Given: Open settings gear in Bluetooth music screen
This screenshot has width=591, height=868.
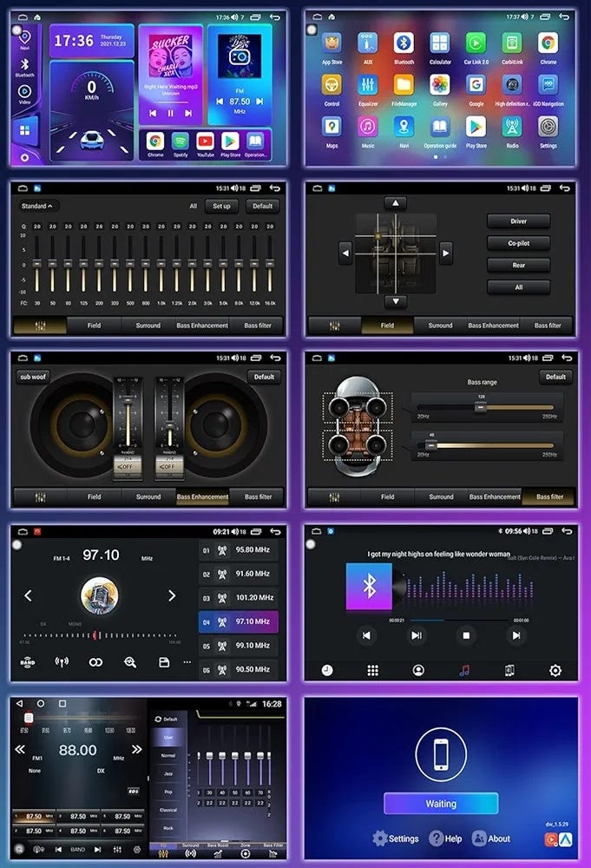Looking at the screenshot, I should pyautogui.click(x=555, y=670).
